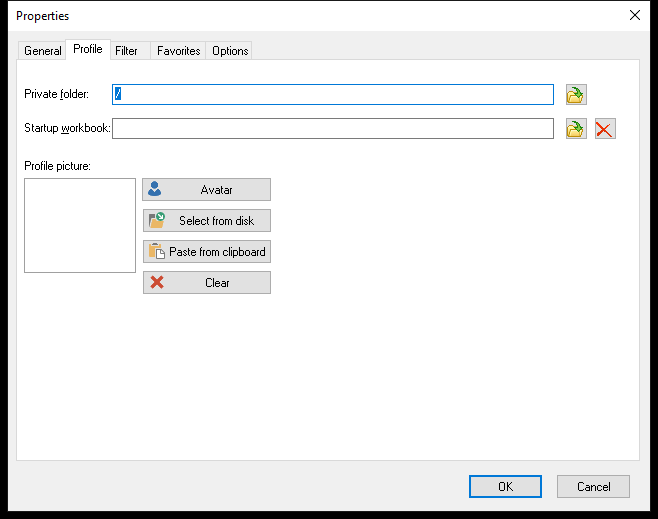Open the Filter tab
The image size is (658, 519).
tap(130, 51)
